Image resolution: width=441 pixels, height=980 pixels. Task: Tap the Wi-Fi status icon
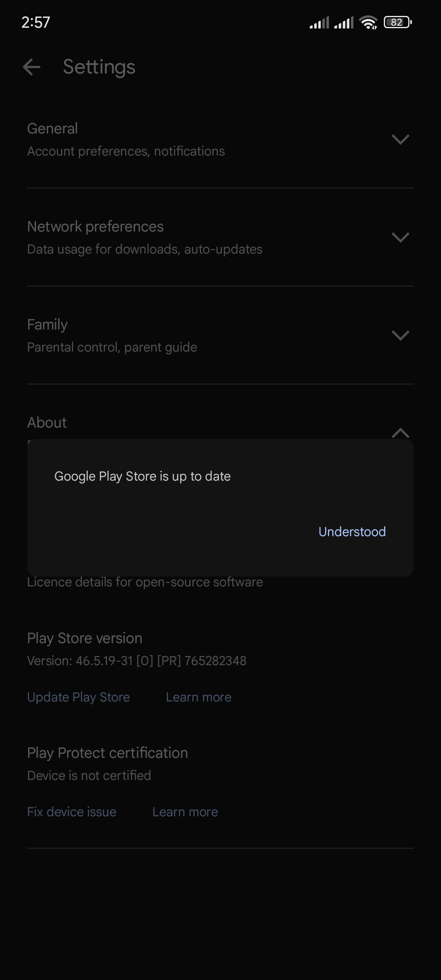tap(368, 22)
